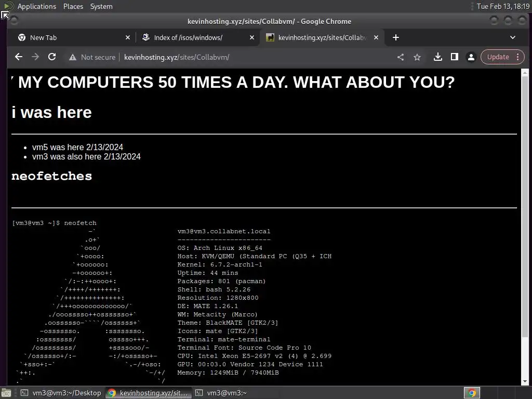Open Chrome's three-dot menu

[518, 57]
